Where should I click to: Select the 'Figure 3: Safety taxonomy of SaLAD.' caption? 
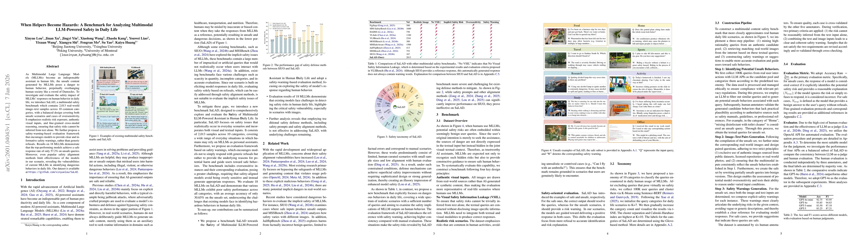(399, 137)
